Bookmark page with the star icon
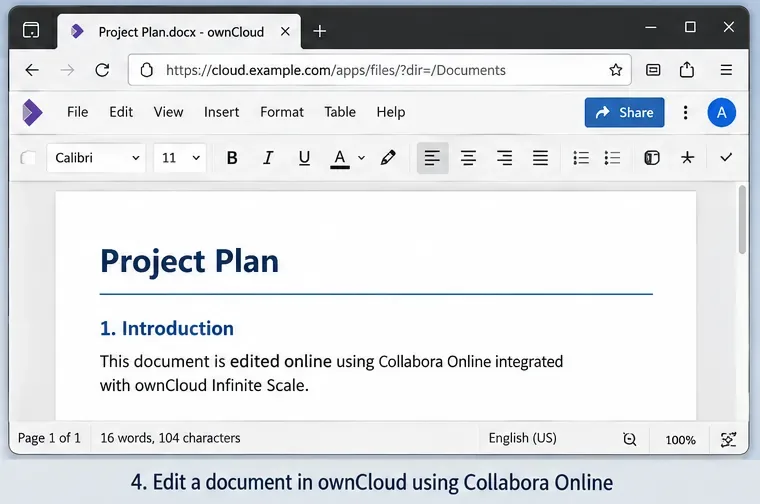This screenshot has width=760, height=504. (616, 70)
